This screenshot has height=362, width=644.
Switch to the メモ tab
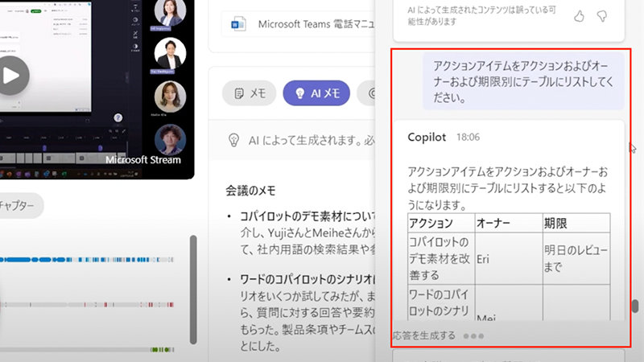(250, 93)
